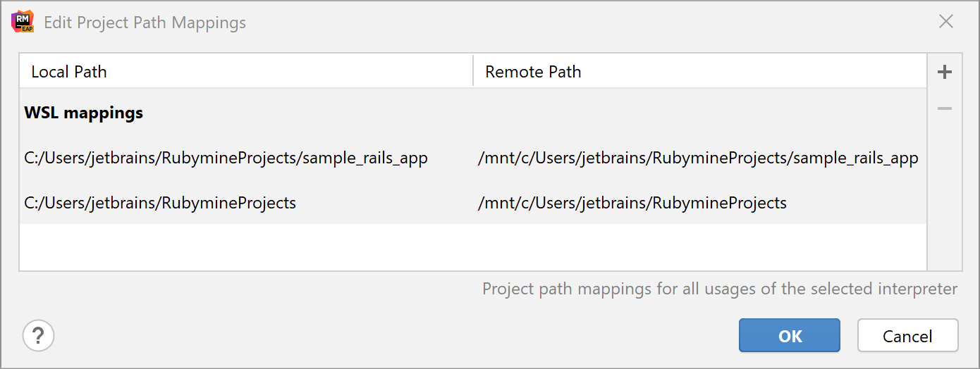Add a new path mapping with plus icon
This screenshot has height=369, width=980.
point(945,72)
